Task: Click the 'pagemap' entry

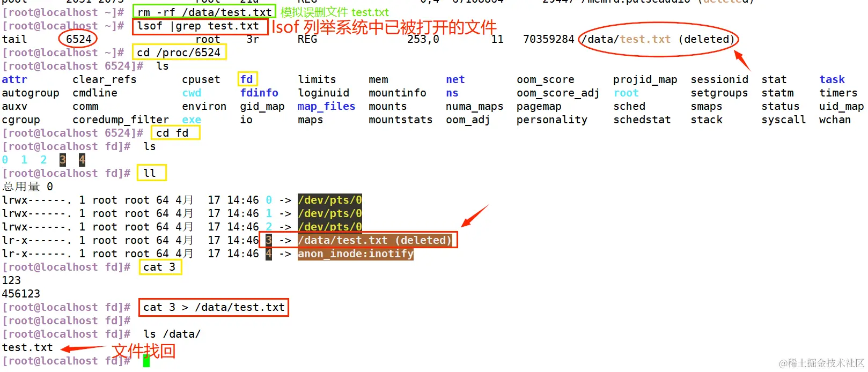Action: [539, 106]
